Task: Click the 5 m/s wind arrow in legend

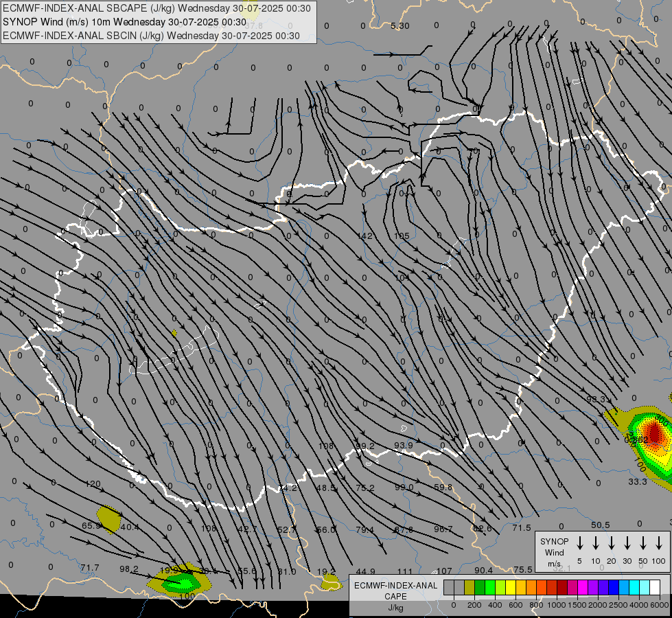Action: [x=579, y=543]
